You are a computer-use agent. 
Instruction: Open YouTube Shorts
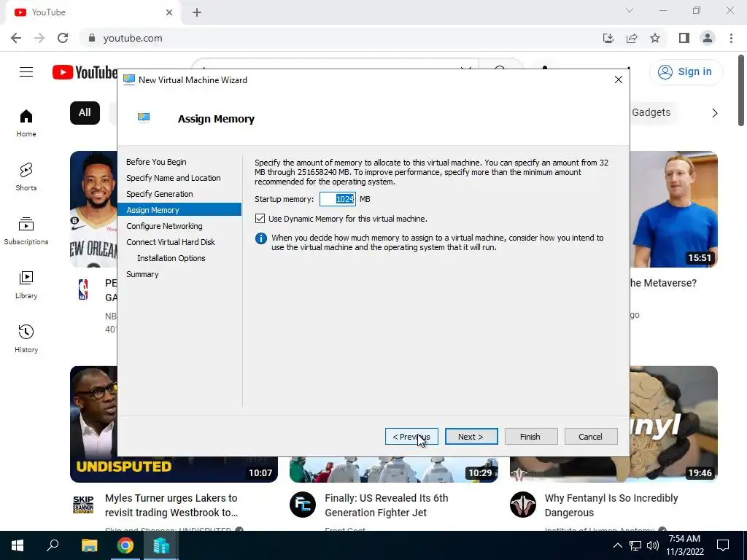[x=26, y=176]
